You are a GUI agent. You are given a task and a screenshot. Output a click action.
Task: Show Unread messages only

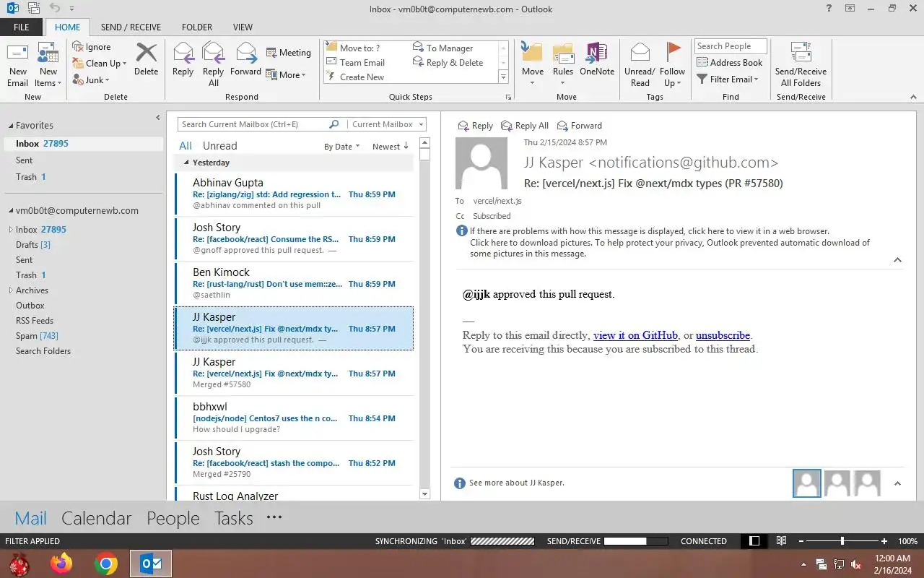(x=219, y=146)
